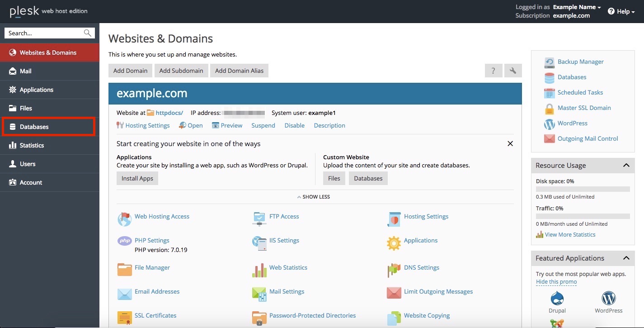Viewport: 644px width, 328px height.
Task: Click the WordPress icon in the right panel
Action: click(549, 124)
